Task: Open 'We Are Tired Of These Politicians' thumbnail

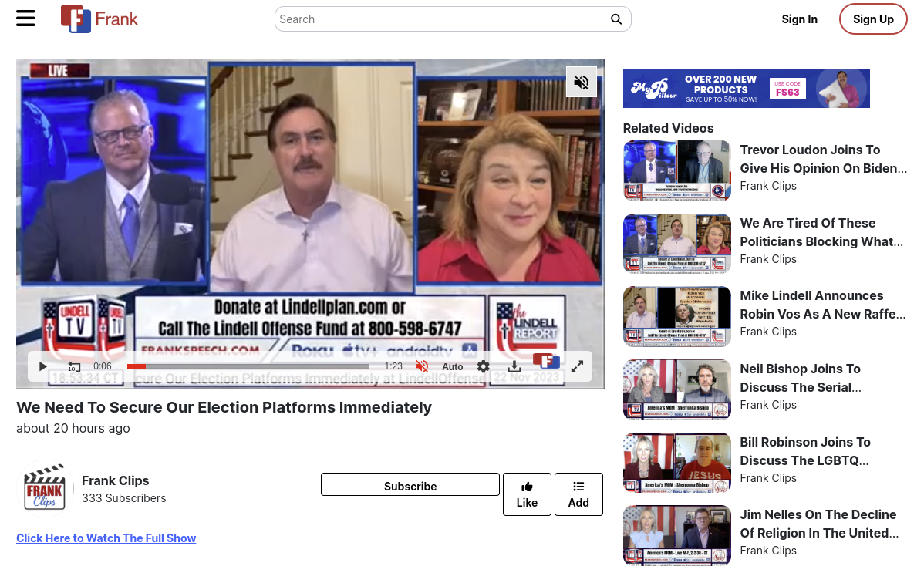Action: pyautogui.click(x=676, y=244)
